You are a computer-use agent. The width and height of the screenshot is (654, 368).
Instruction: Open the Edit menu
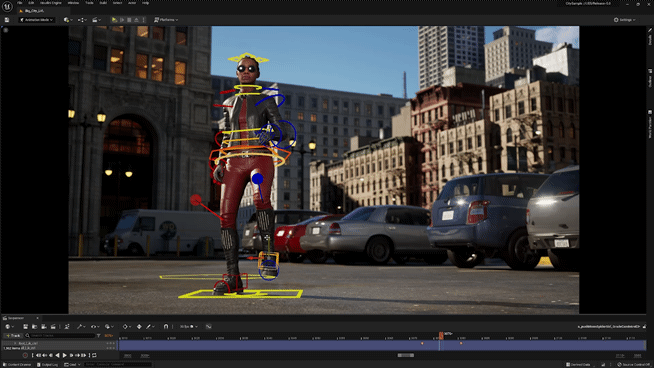pos(31,3)
